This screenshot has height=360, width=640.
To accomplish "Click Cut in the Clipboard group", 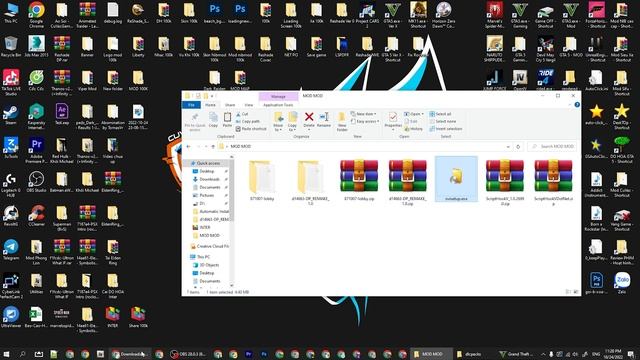I will (x=242, y=114).
